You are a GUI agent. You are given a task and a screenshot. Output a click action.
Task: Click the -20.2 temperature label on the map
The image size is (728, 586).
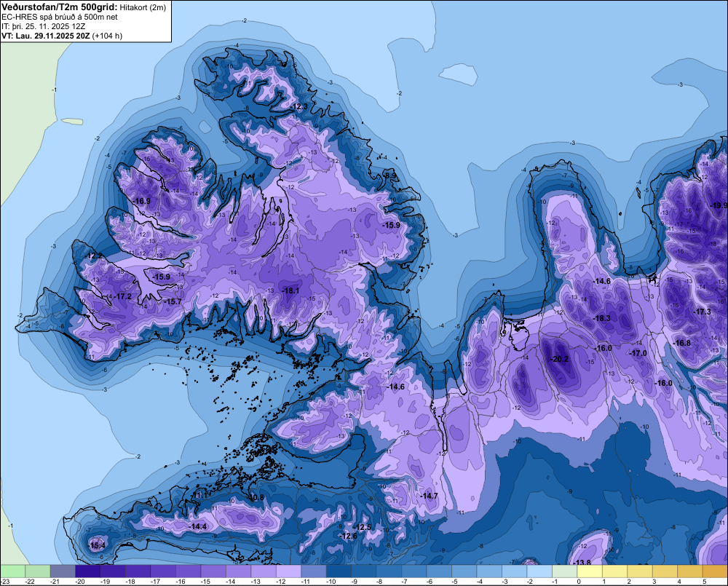[x=559, y=359]
